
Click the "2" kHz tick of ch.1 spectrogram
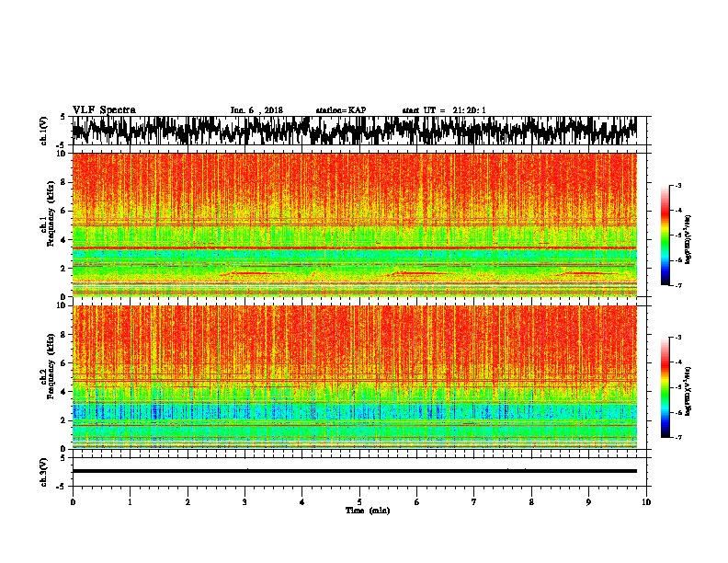65,268
